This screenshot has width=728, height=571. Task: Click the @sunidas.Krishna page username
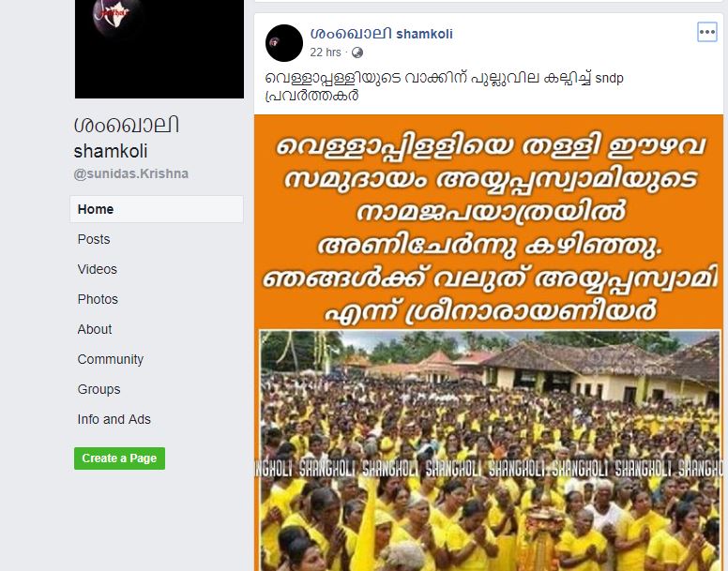point(131,174)
